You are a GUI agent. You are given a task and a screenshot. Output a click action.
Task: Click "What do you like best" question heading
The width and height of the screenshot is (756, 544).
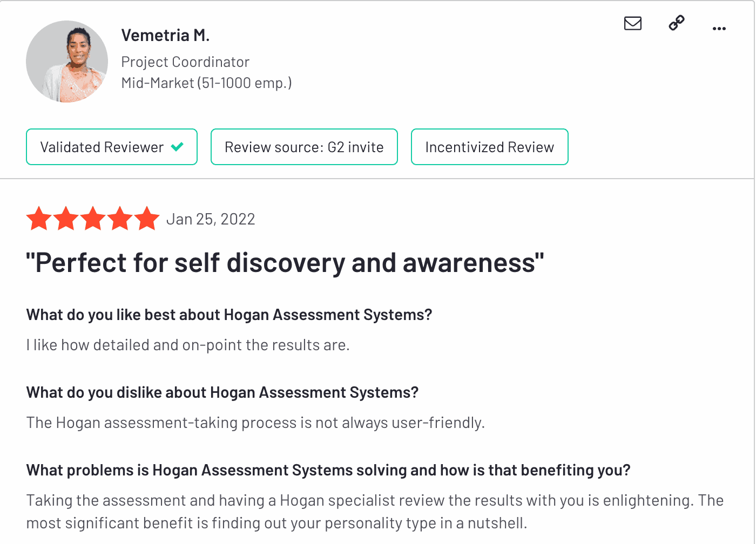[x=230, y=315]
